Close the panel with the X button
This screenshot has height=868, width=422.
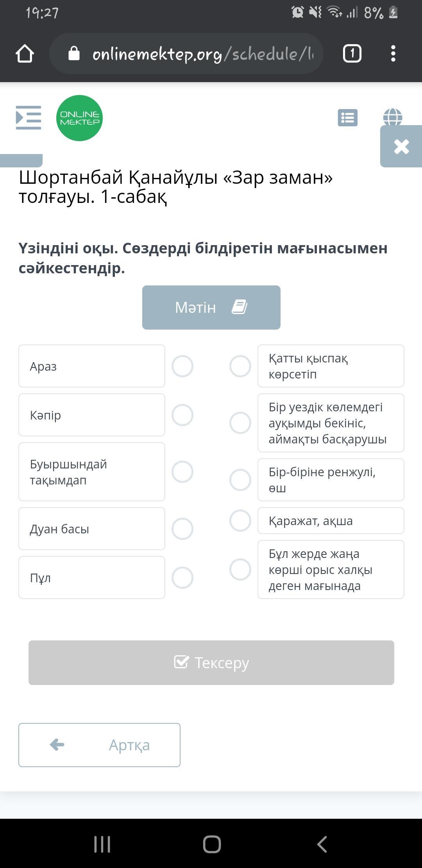pos(401,147)
